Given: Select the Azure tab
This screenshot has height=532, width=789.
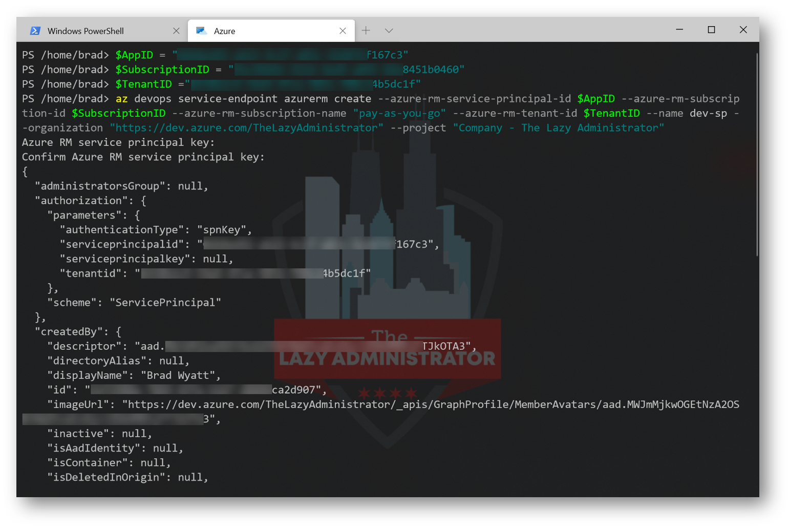Looking at the screenshot, I should (271, 31).
